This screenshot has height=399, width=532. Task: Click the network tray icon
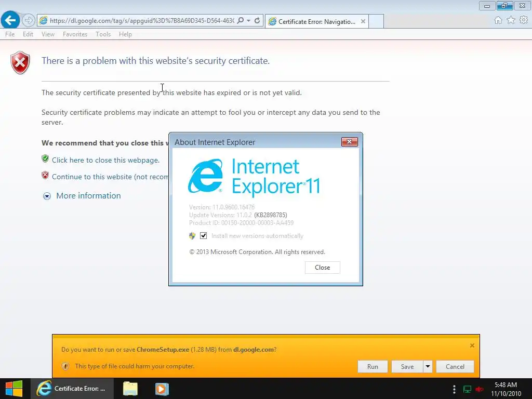pyautogui.click(x=467, y=389)
